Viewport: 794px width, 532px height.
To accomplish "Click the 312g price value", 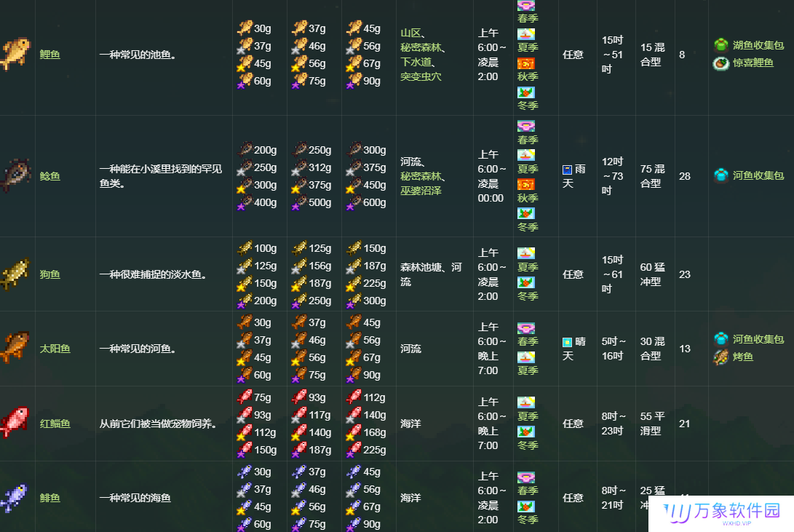I will click(320, 167).
